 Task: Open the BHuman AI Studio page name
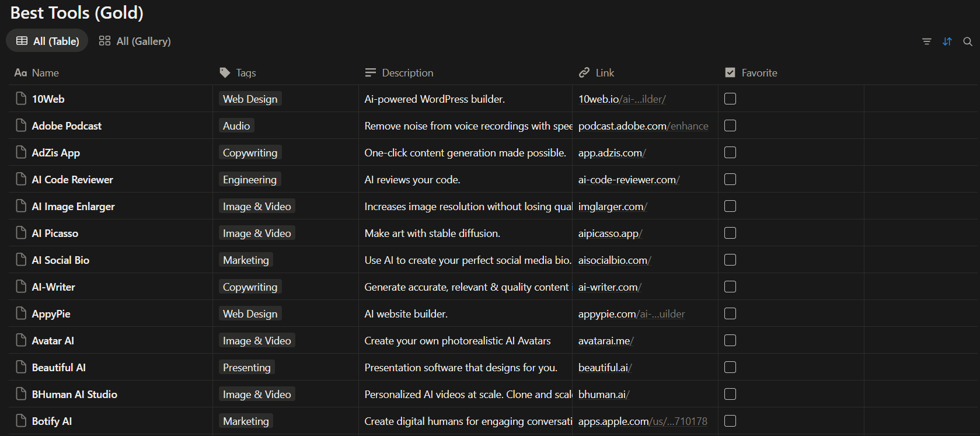click(75, 395)
